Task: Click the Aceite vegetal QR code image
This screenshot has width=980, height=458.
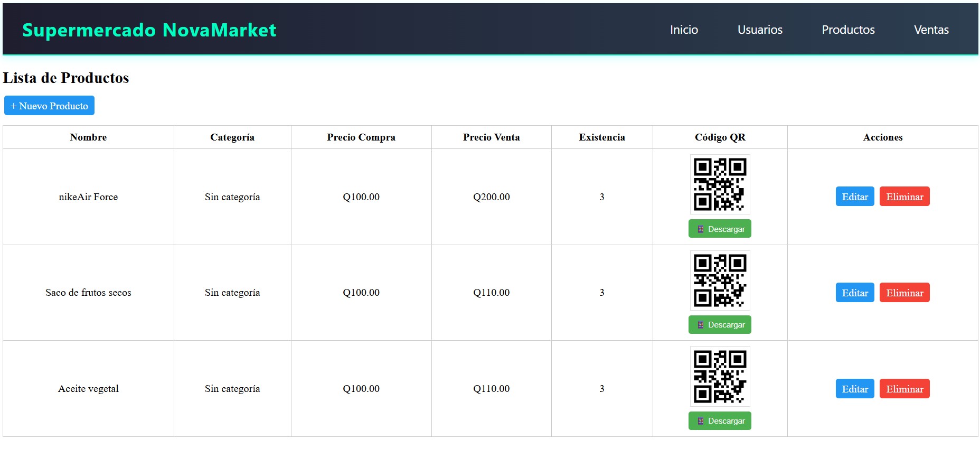Action: point(720,376)
